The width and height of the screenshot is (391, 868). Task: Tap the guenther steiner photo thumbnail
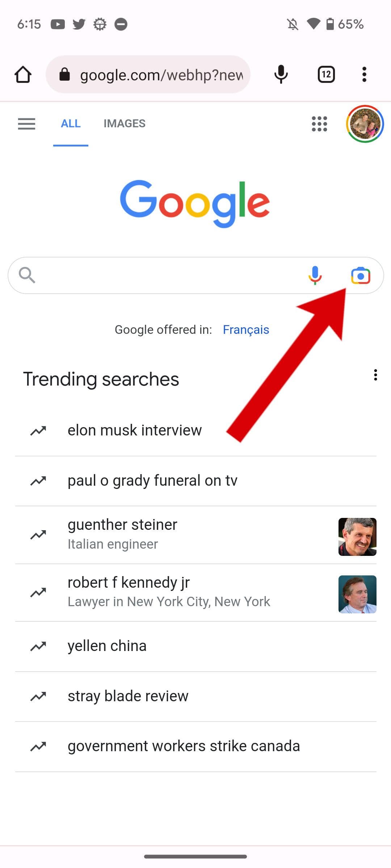tap(357, 537)
